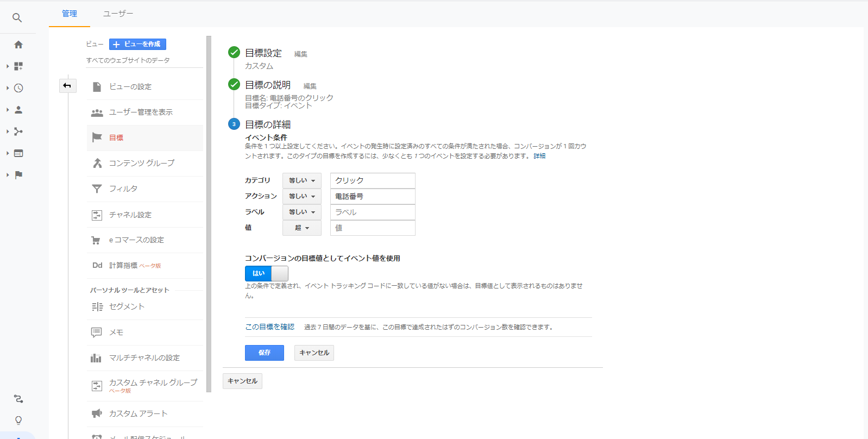Image resolution: width=868 pixels, height=439 pixels.
Task: Click the back arrow button by view column
Action: pos(67,85)
